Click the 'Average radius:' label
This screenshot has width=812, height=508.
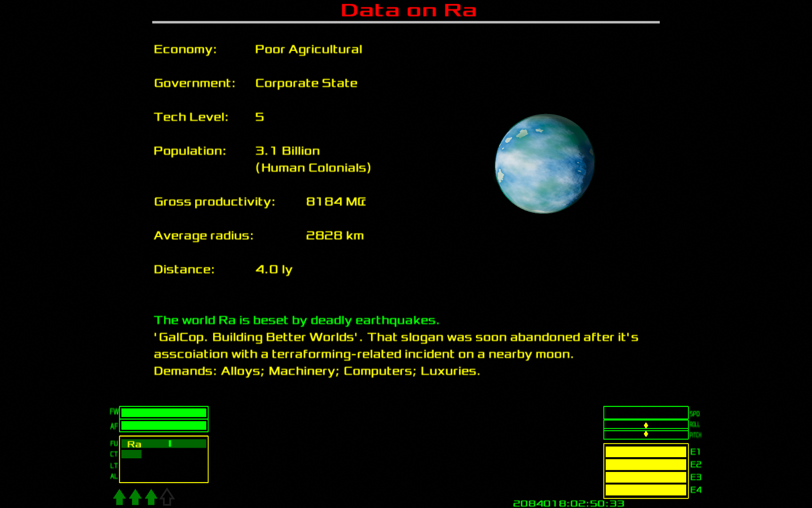(x=204, y=236)
